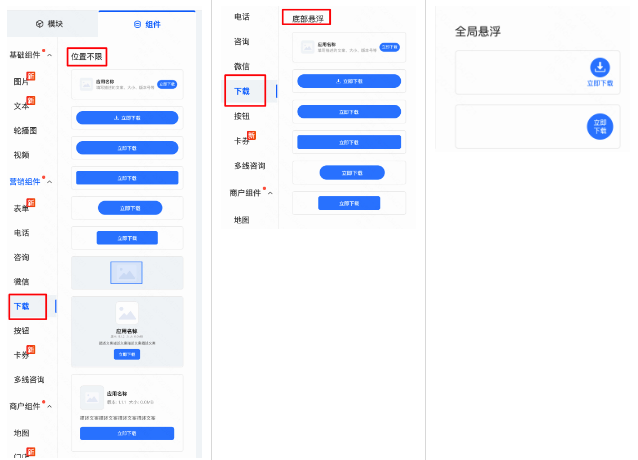The image size is (638, 460).
Task: Select 电话 under the 营销组件 group
Action: point(21,233)
